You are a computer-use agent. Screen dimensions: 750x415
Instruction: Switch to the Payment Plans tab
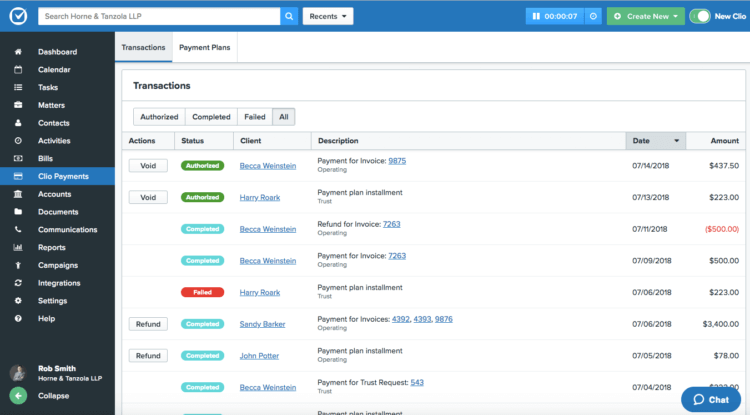pyautogui.click(x=204, y=47)
